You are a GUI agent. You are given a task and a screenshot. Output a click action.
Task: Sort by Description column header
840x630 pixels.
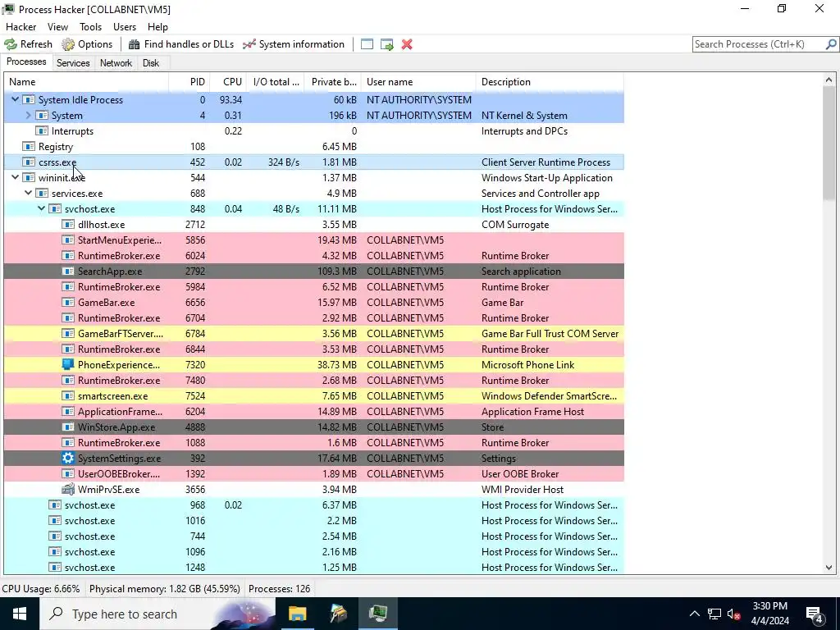(x=550, y=82)
